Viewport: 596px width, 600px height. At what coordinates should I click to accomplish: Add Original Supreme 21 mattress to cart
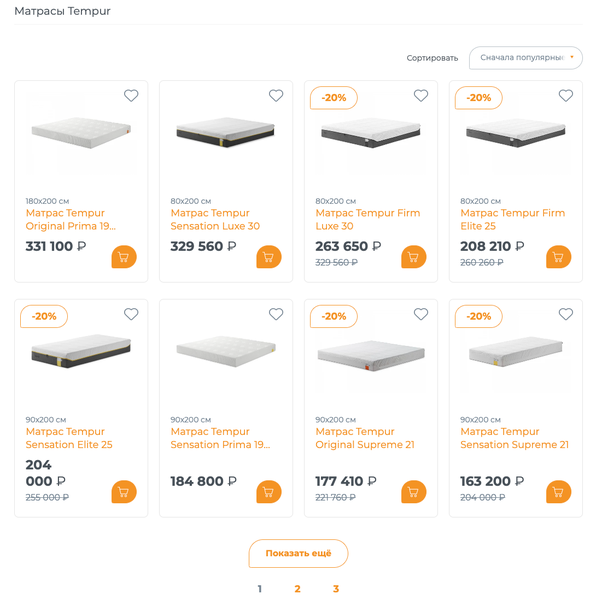414,492
